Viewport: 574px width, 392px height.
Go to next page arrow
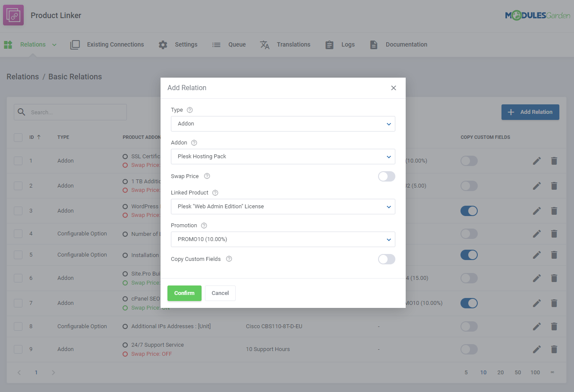point(54,373)
